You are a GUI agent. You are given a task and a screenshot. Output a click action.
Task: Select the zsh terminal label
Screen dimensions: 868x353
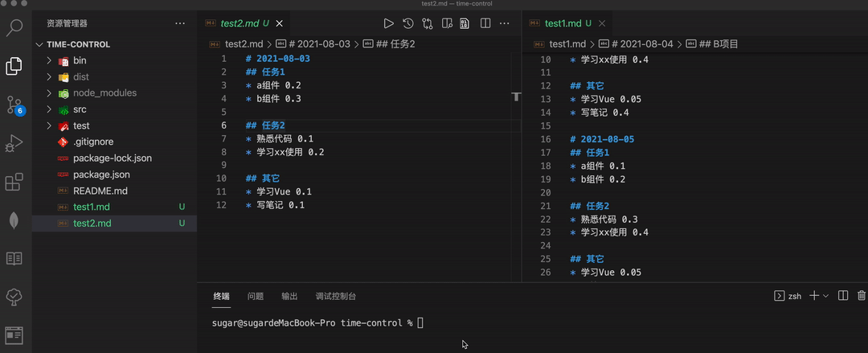tap(788, 296)
